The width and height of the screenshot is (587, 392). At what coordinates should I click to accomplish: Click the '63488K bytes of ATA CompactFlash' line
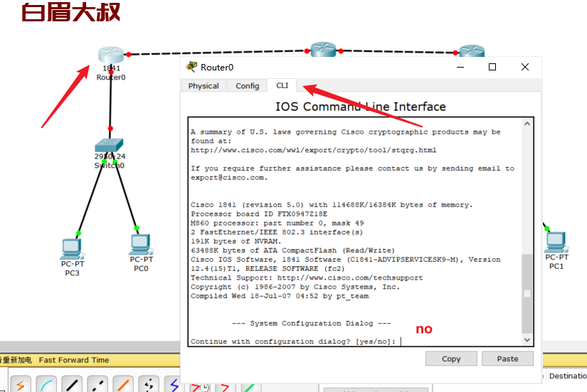(x=292, y=250)
